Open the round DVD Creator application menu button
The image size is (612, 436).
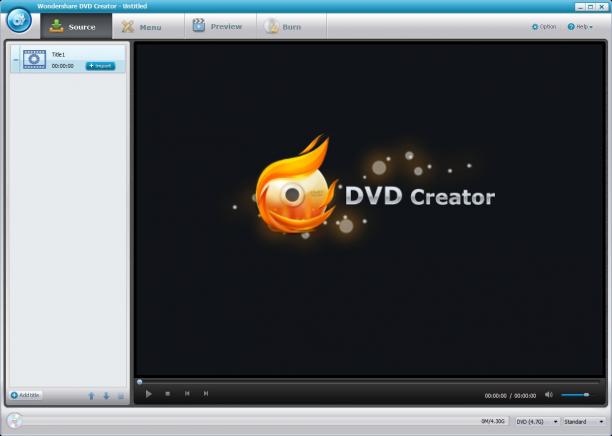(x=19, y=21)
